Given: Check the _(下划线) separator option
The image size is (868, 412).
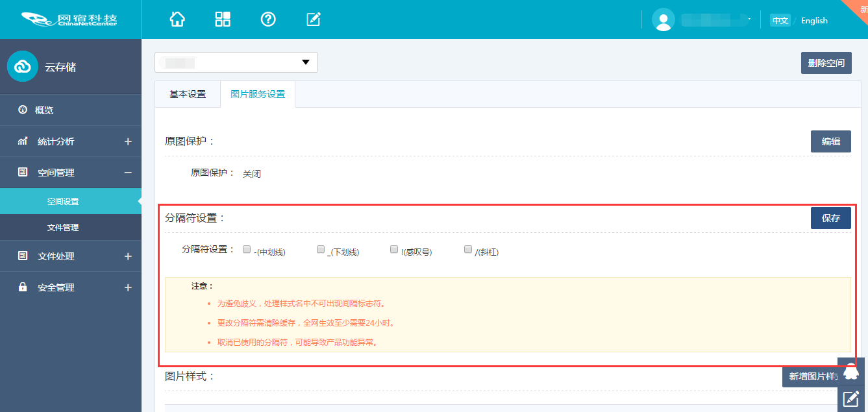Looking at the screenshot, I should [x=320, y=248].
